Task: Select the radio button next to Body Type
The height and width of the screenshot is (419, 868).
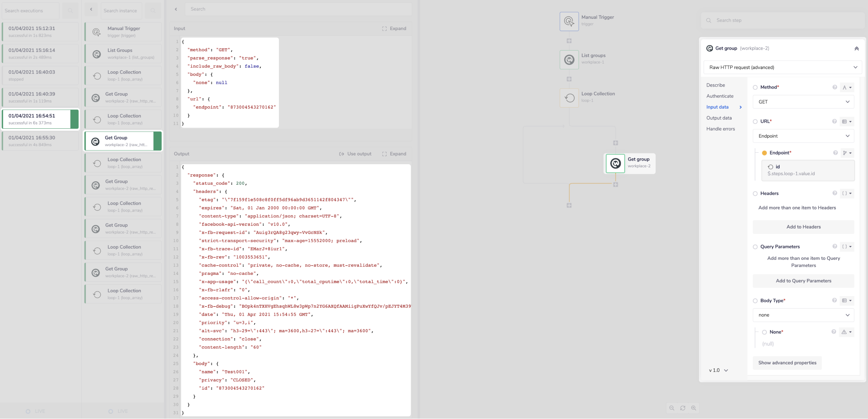Action: tap(755, 300)
